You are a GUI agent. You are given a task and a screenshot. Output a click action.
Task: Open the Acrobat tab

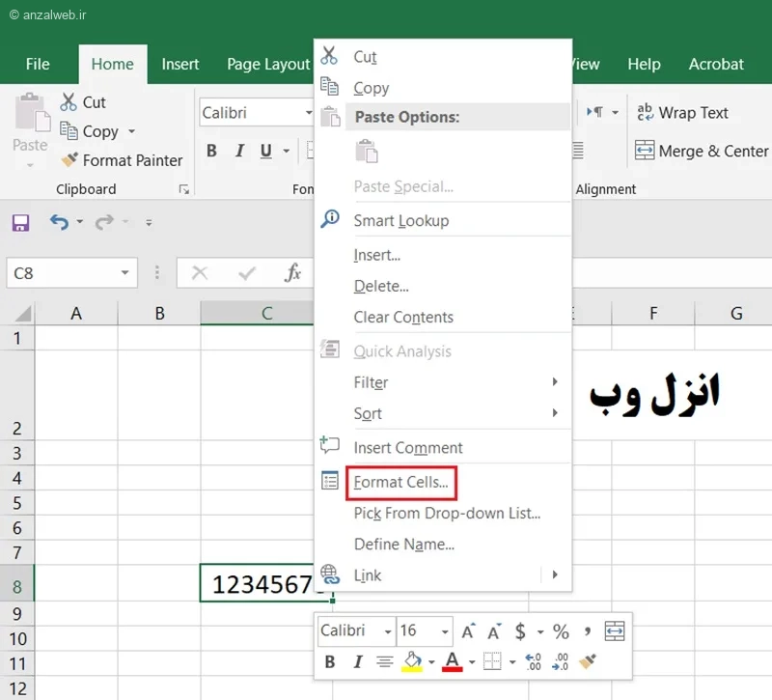(716, 64)
